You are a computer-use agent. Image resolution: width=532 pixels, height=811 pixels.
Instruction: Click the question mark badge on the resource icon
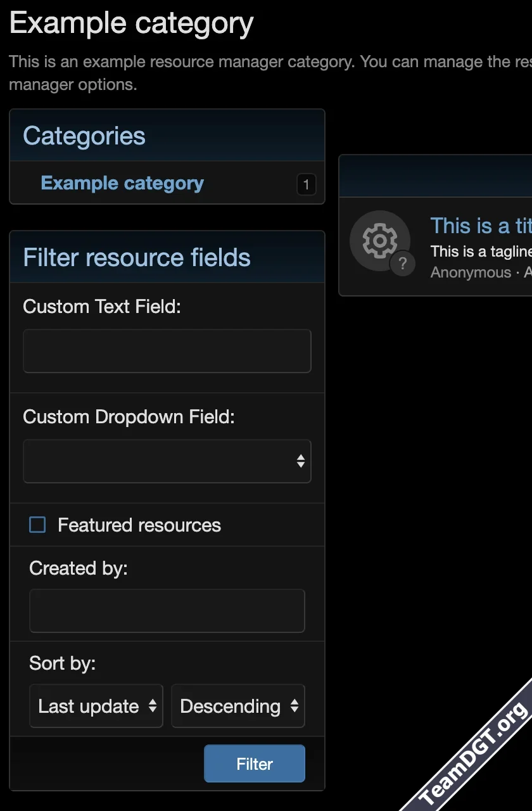pos(403,264)
